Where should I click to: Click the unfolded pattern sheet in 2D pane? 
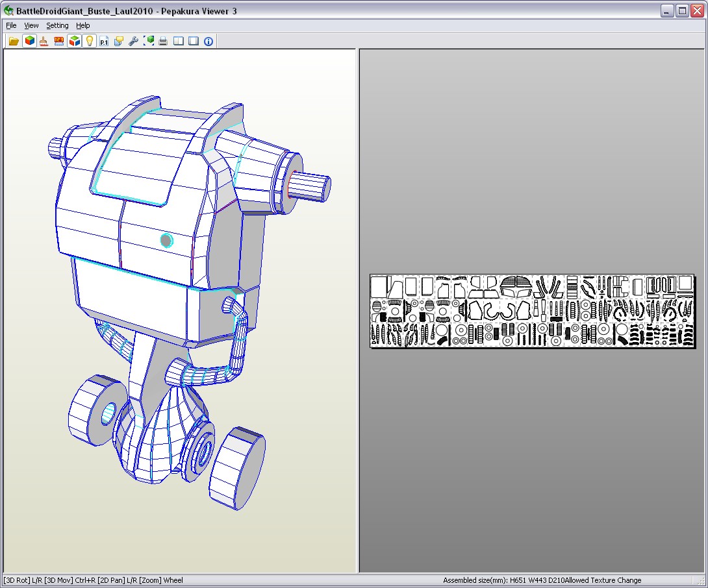pos(533,311)
